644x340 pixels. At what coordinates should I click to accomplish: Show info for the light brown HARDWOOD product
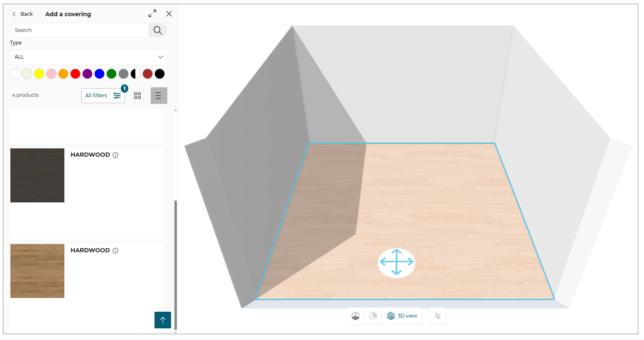pos(115,251)
